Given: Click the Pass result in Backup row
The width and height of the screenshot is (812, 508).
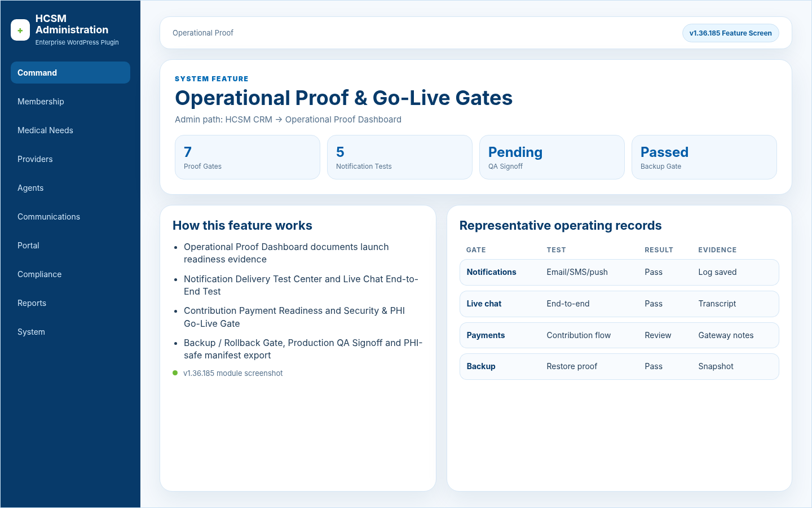Looking at the screenshot, I should 654,366.
